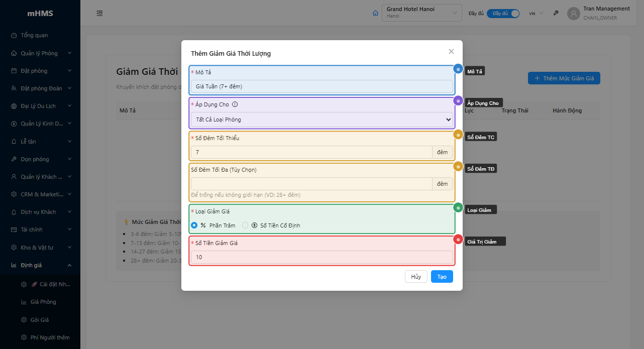Toggle the Đầy đủ switch in header
Screen dimensions: 644x349
(503, 14)
